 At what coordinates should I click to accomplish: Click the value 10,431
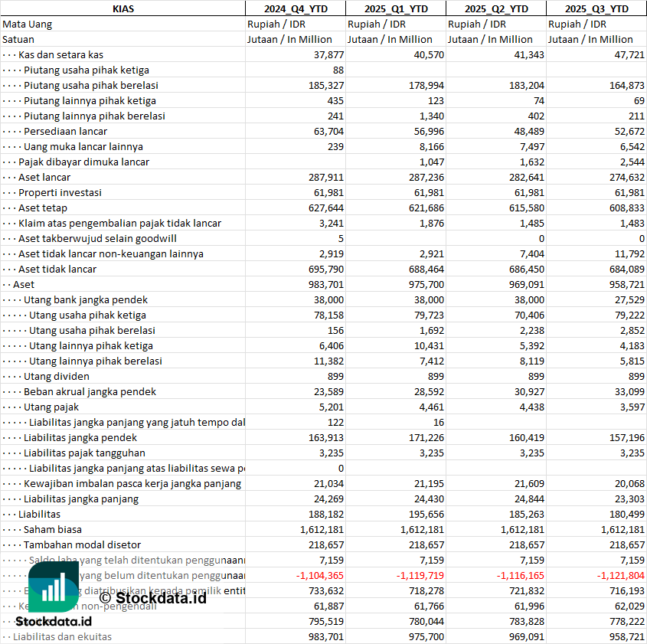click(x=429, y=345)
